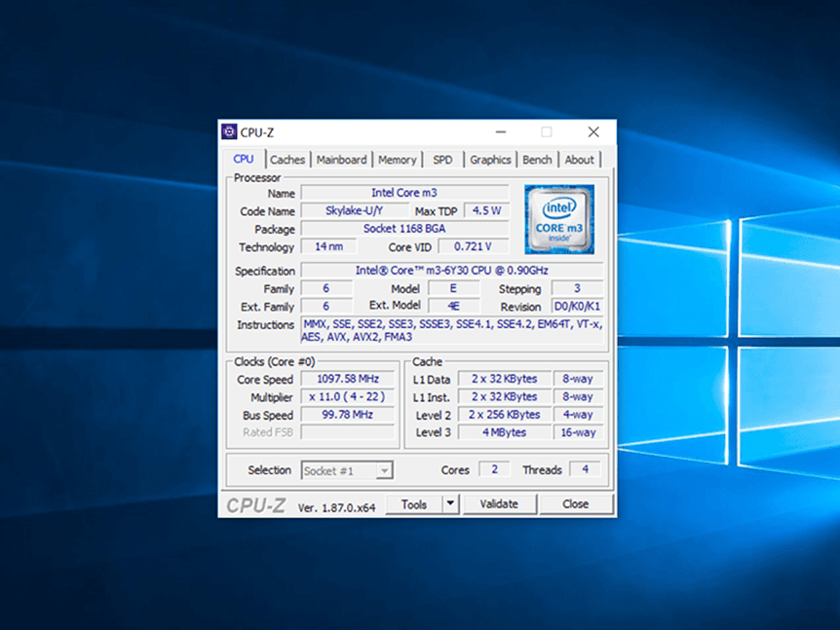This screenshot has width=840, height=630.
Task: Minimize the CPU-Z window
Action: pos(501,131)
